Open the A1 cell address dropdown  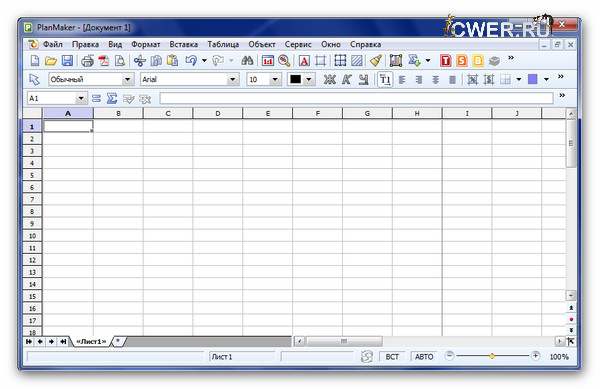tap(81, 99)
